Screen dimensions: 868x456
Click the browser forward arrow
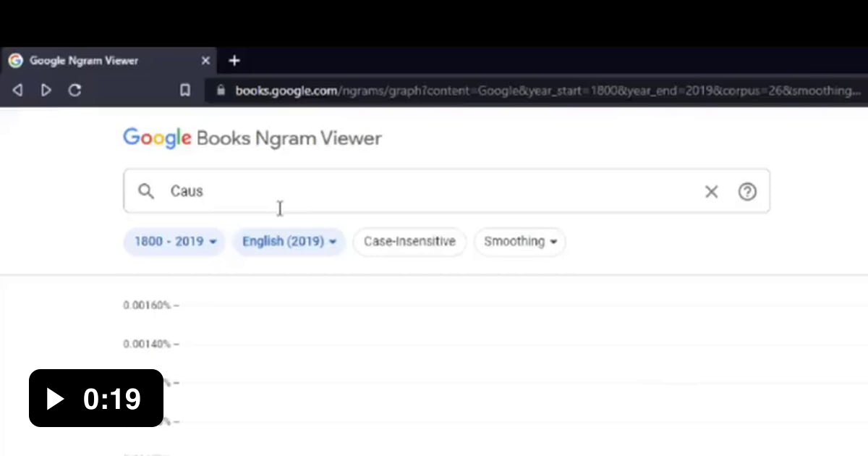click(46, 90)
